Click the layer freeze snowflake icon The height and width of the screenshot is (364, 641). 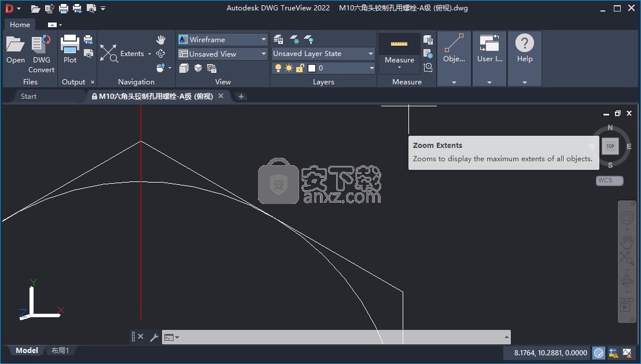click(x=294, y=40)
